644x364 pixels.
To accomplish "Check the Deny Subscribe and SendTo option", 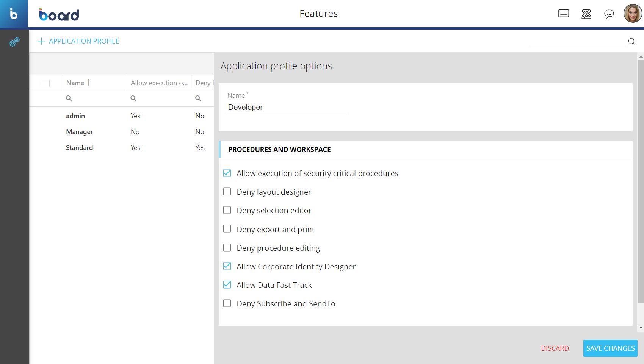I will 227,303.
